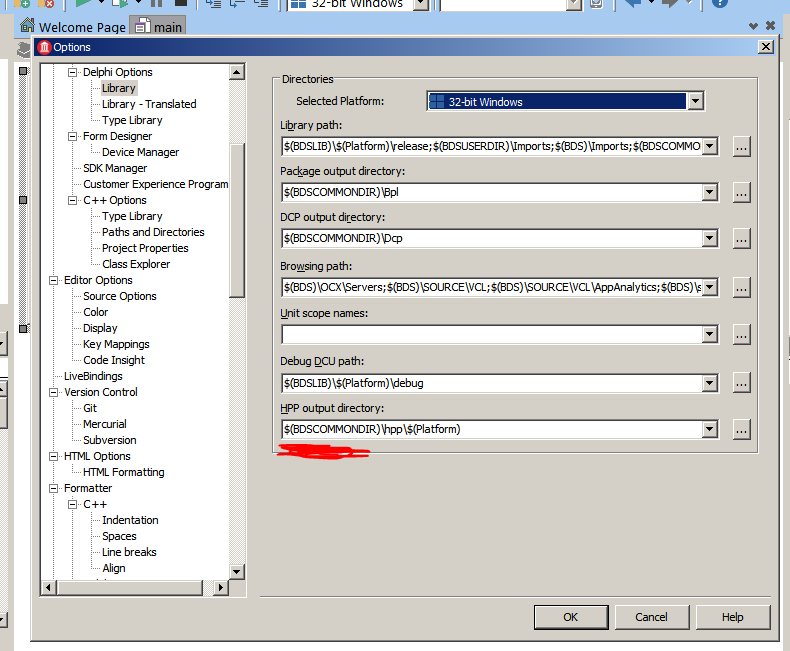Open the editor tab list chevron
This screenshot has width=790, height=651.
pyautogui.click(x=753, y=26)
